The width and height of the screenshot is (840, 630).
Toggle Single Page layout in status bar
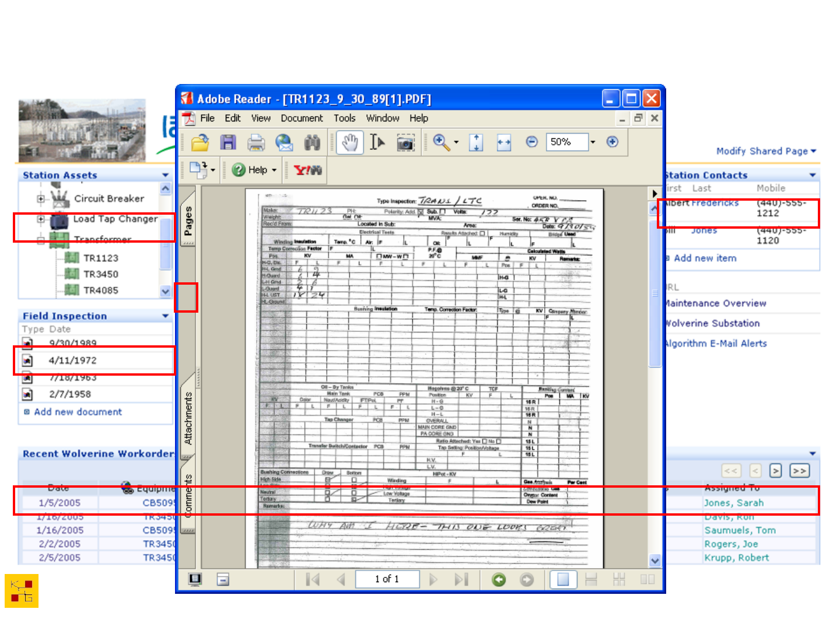(563, 579)
